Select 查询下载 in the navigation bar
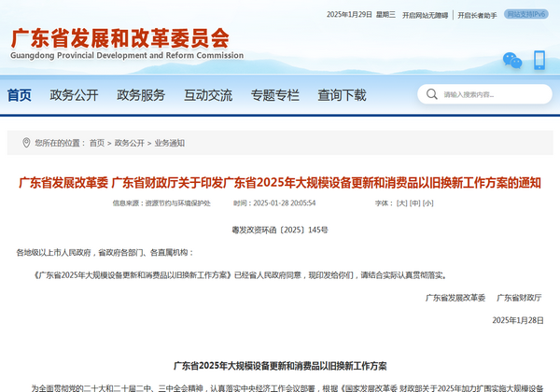 click(x=342, y=94)
